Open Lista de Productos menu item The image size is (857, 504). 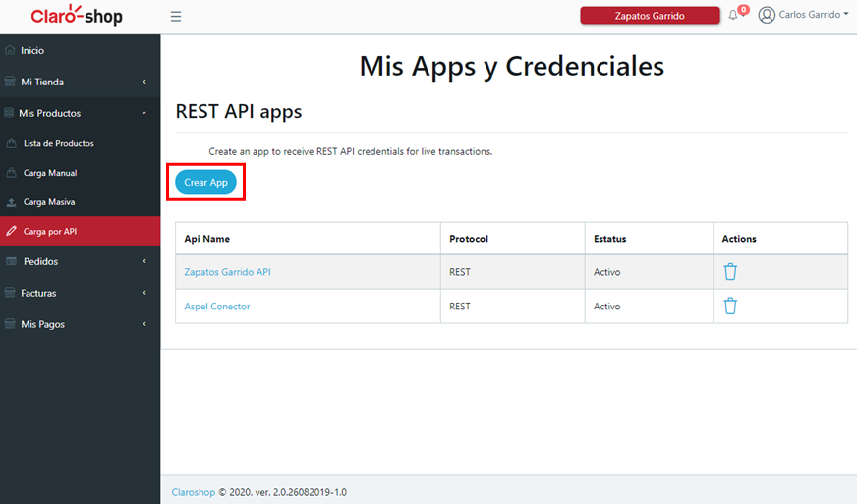point(81,143)
